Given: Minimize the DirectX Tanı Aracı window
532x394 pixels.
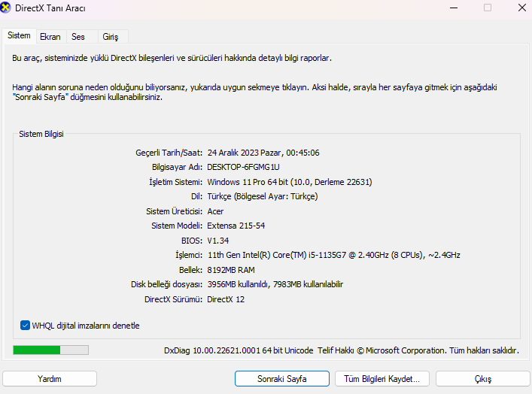Looking at the screenshot, I should tap(454, 8).
